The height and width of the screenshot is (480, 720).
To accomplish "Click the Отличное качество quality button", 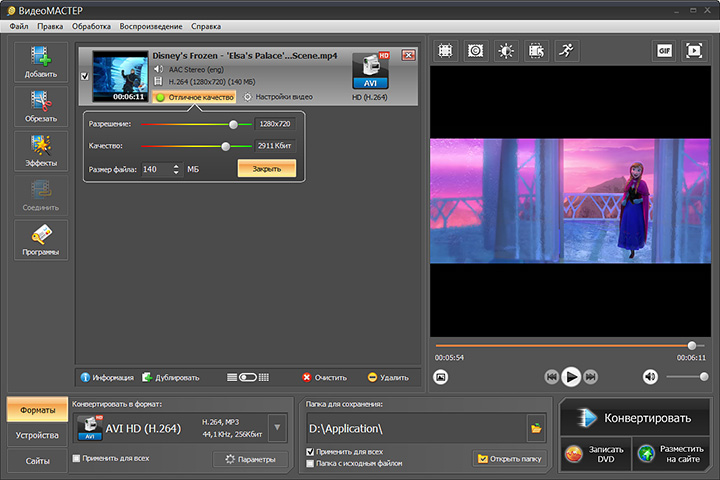I will coord(195,97).
